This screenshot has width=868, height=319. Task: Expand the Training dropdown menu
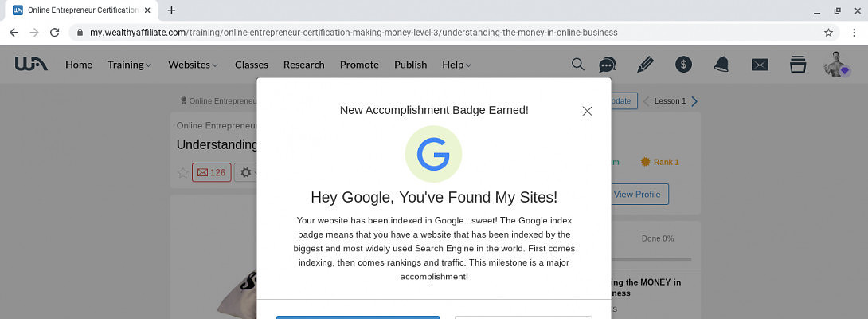pos(129,65)
